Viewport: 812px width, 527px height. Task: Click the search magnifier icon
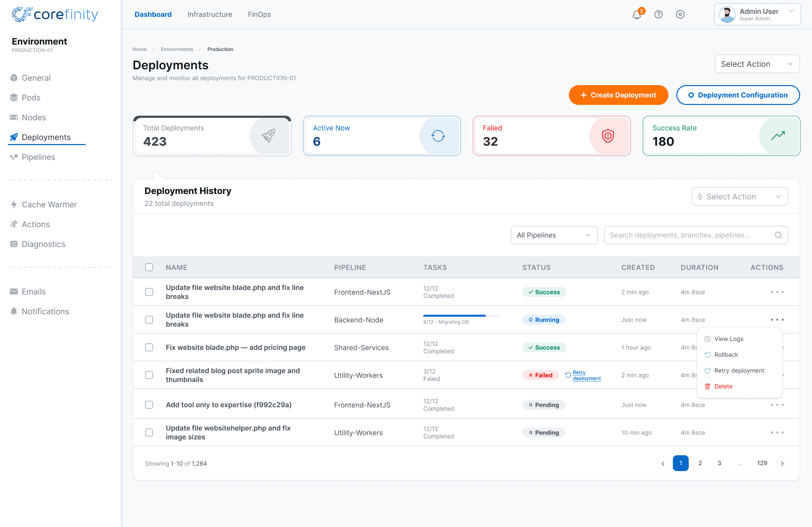coord(778,235)
